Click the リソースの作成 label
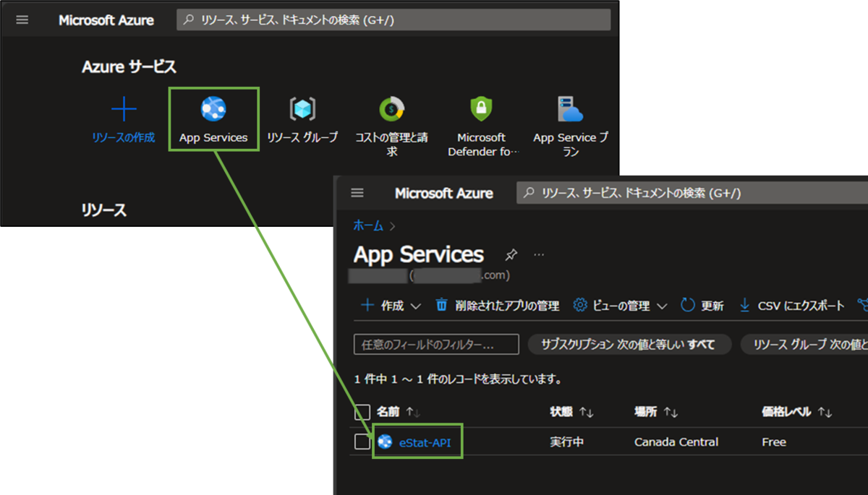 [x=124, y=137]
